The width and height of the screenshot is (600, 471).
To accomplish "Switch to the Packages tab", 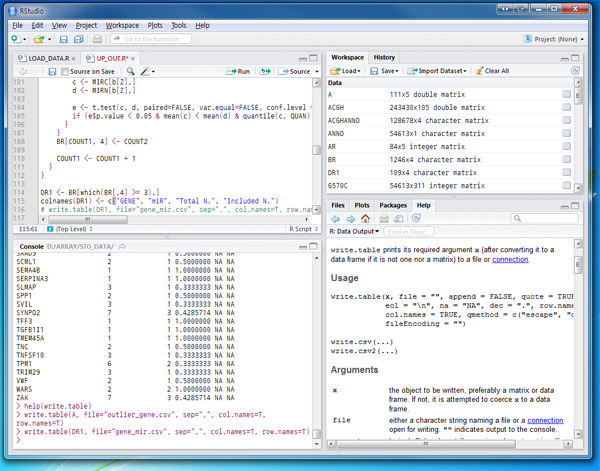I will [393, 205].
